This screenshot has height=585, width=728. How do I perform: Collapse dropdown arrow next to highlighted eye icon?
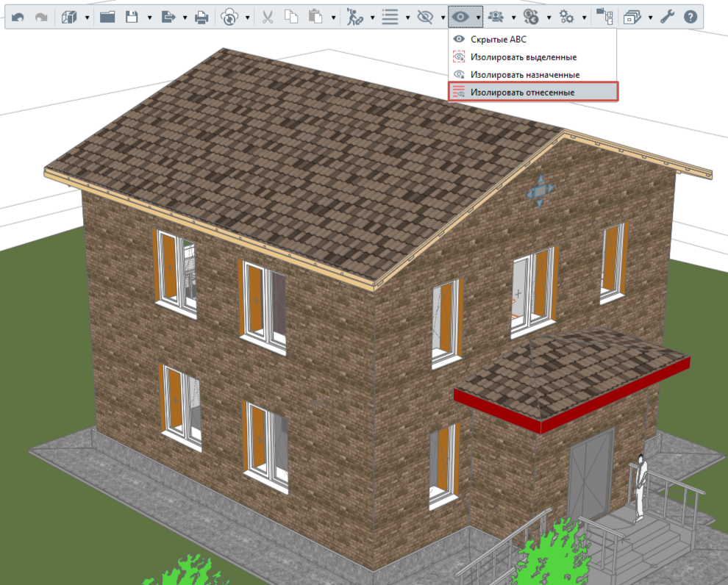478,18
